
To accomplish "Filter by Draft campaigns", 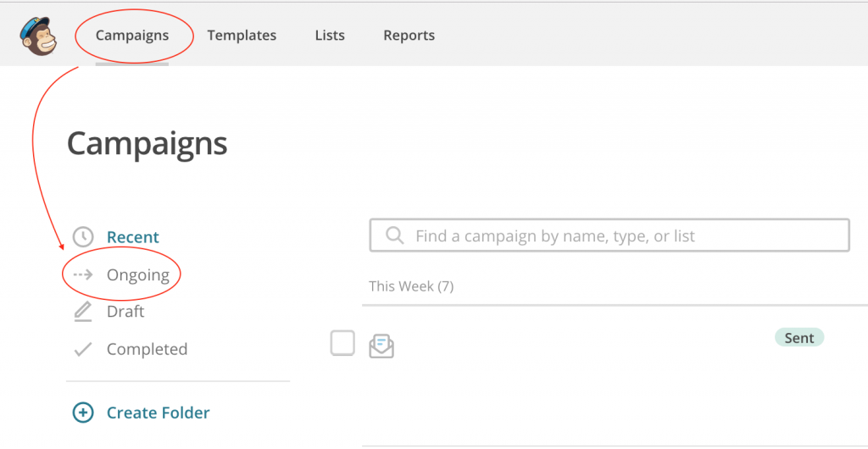I will click(x=125, y=312).
